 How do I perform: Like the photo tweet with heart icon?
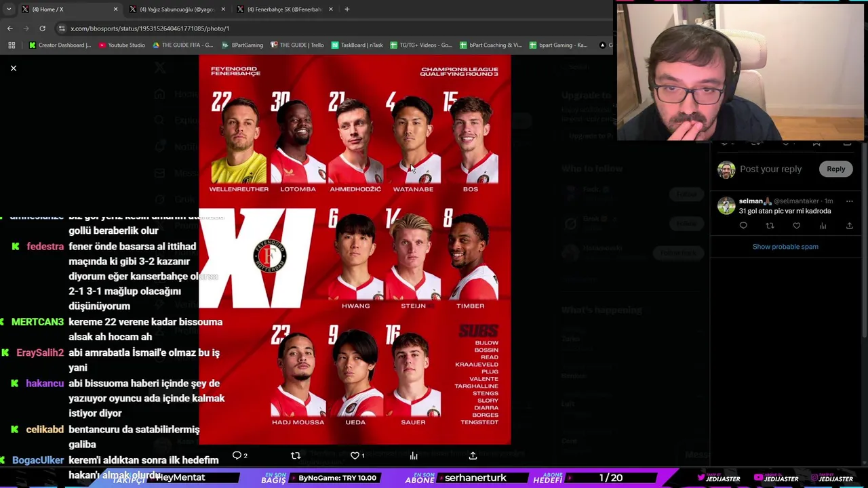coord(356,455)
